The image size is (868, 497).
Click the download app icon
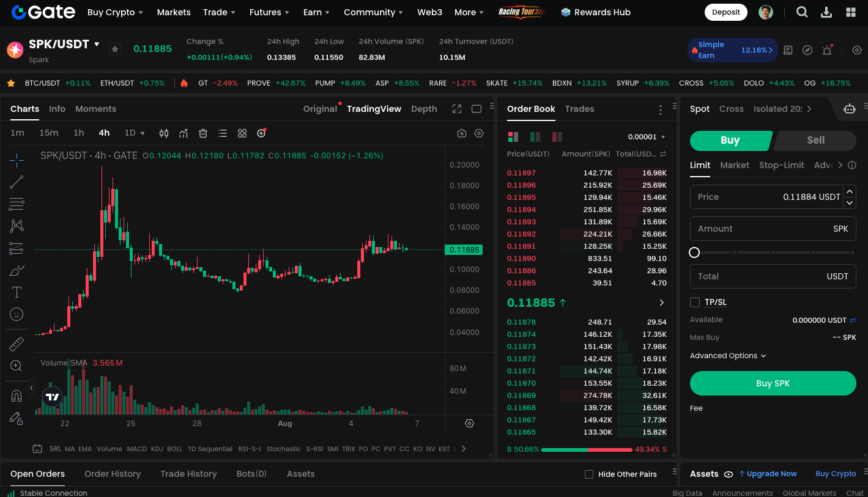[x=826, y=12]
